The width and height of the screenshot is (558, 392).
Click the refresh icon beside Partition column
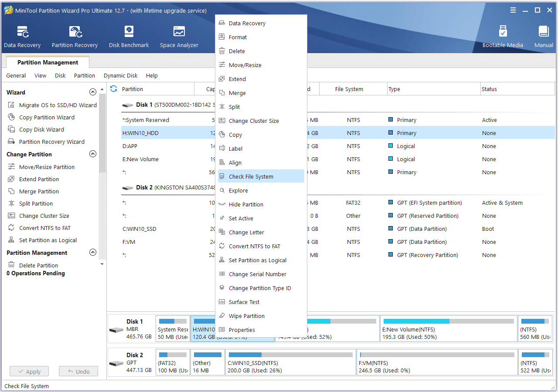click(113, 89)
